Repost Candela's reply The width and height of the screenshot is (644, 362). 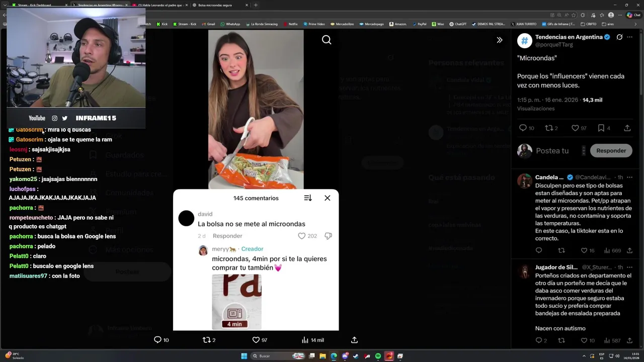point(561,250)
